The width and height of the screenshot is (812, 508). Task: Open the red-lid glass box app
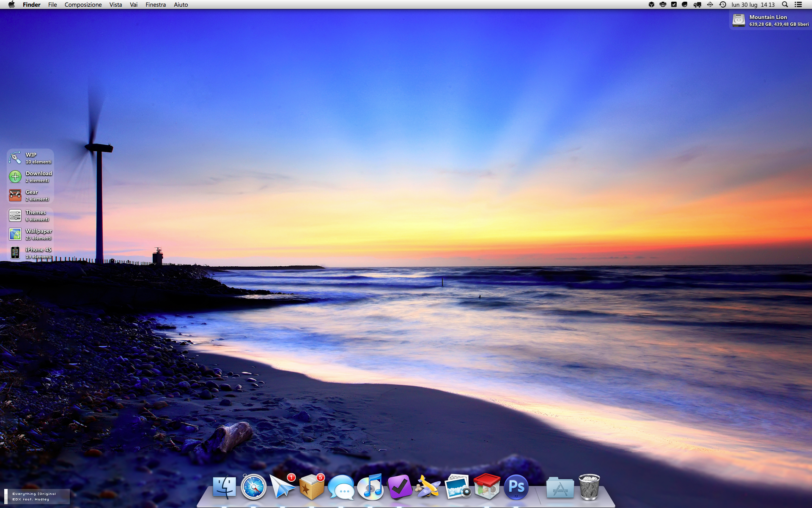[487, 487]
